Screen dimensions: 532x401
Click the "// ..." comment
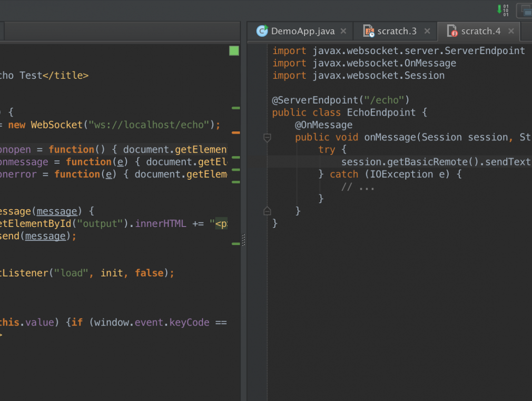pyautogui.click(x=358, y=187)
